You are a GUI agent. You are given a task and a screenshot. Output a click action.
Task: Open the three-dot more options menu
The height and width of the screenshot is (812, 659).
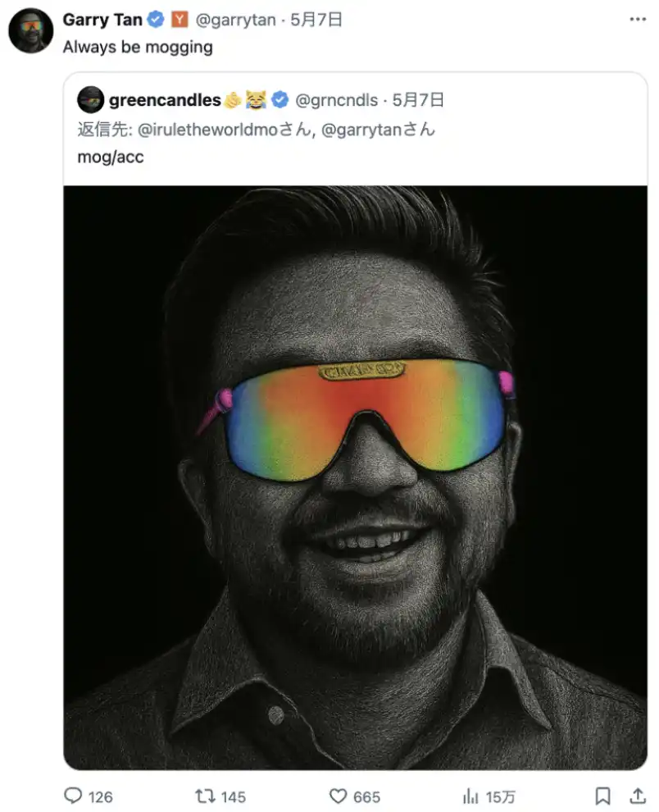tap(636, 20)
